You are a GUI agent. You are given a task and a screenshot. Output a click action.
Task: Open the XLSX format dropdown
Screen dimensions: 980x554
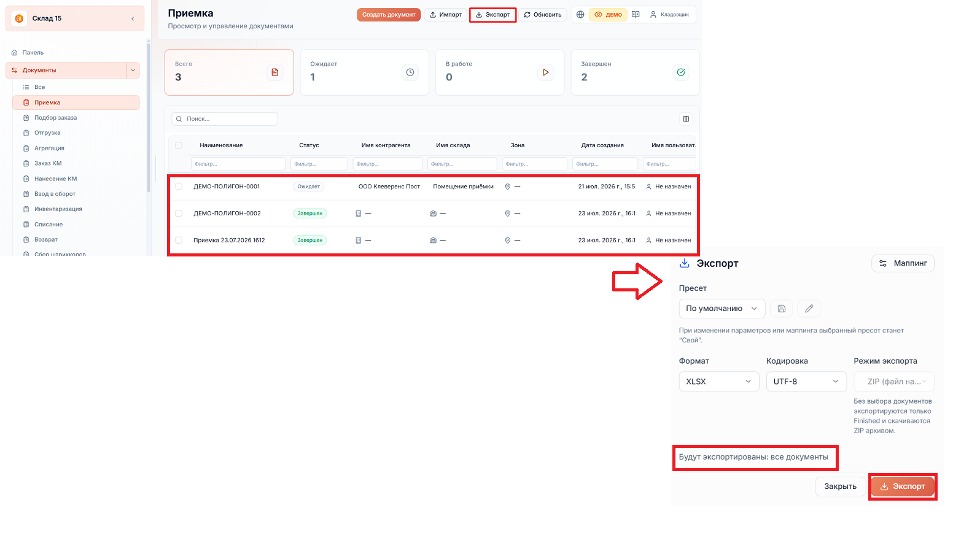[x=719, y=382]
